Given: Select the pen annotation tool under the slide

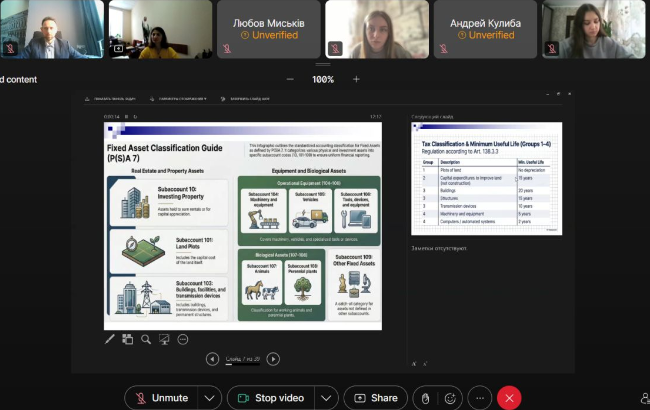Looking at the screenshot, I should tap(110, 339).
